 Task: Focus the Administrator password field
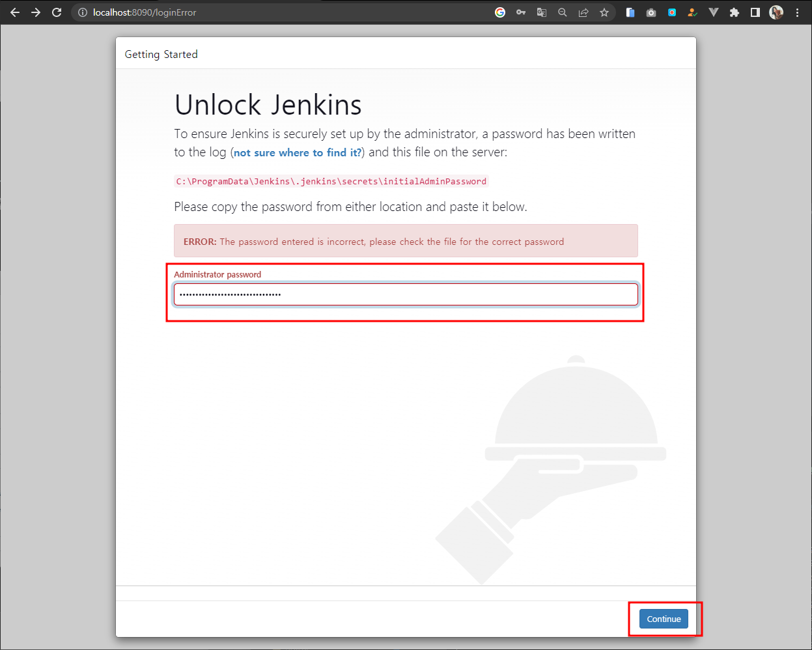coord(406,294)
